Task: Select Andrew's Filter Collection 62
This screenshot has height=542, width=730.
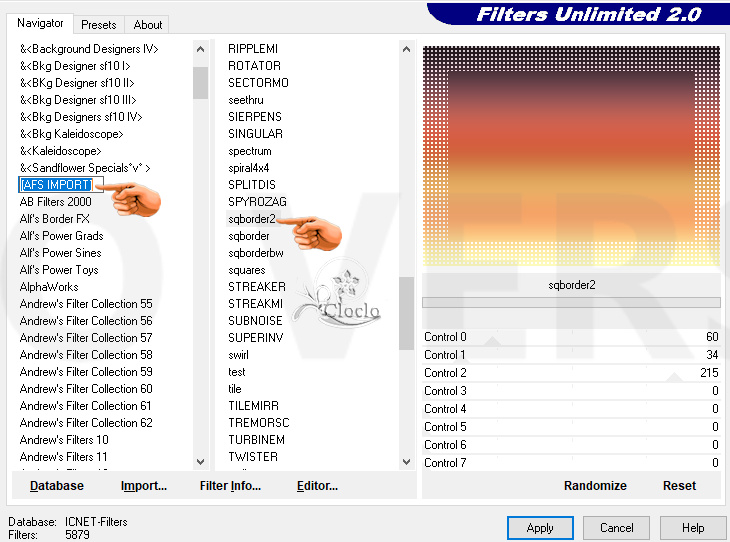Action: [x=86, y=423]
